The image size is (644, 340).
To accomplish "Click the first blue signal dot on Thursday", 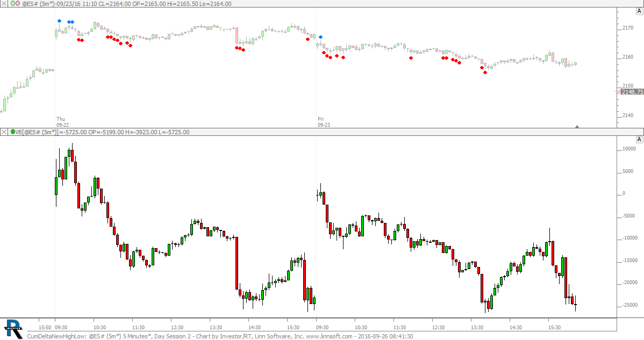I will click(x=60, y=21).
